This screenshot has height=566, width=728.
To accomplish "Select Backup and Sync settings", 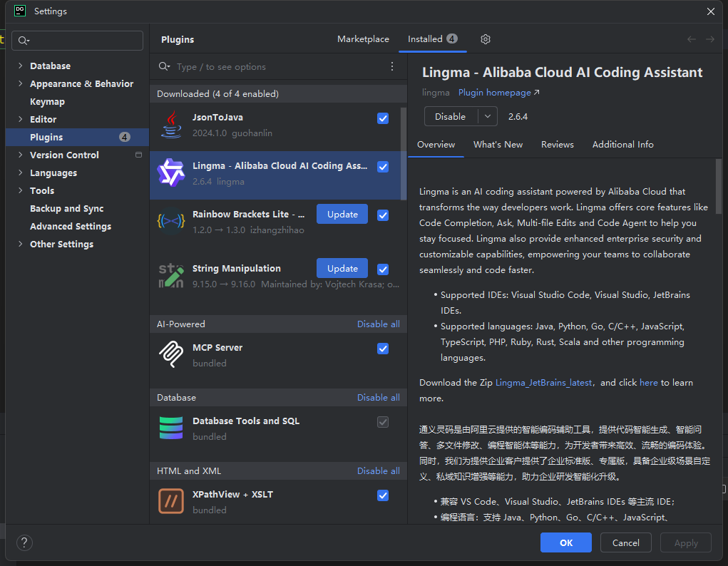I will click(67, 208).
